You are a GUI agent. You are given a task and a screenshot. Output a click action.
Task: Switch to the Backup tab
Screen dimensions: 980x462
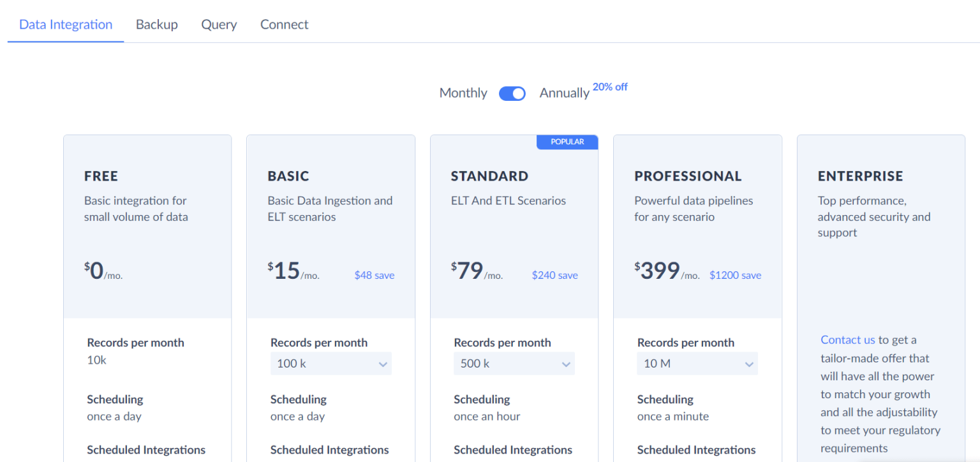pos(156,24)
